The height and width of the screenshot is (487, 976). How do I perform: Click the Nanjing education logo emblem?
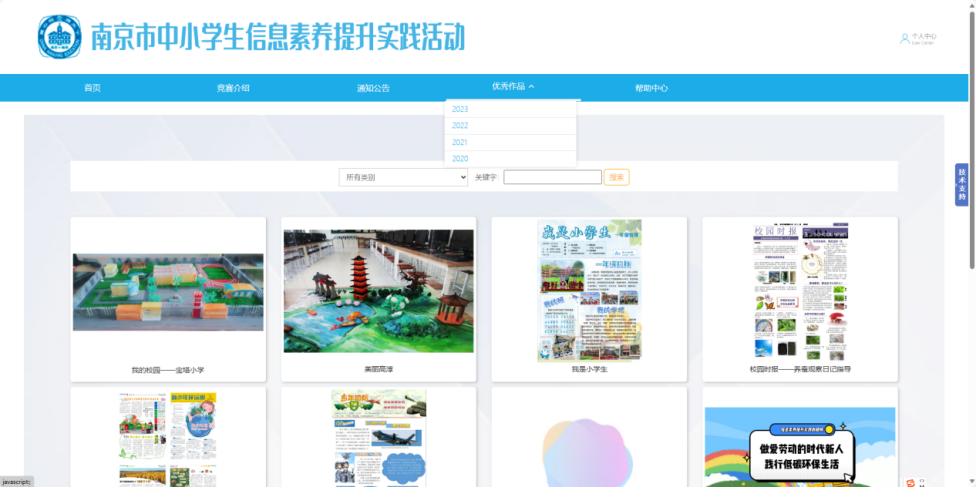tap(60, 37)
